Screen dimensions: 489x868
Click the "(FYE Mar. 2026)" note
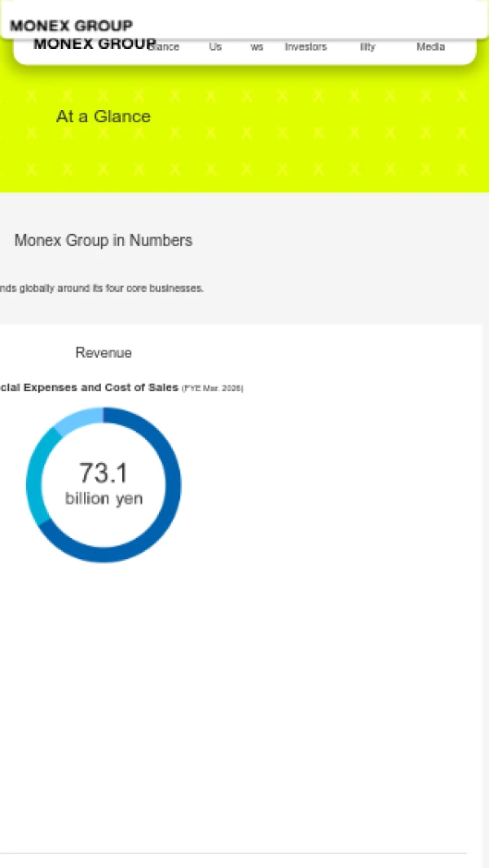tap(213, 389)
